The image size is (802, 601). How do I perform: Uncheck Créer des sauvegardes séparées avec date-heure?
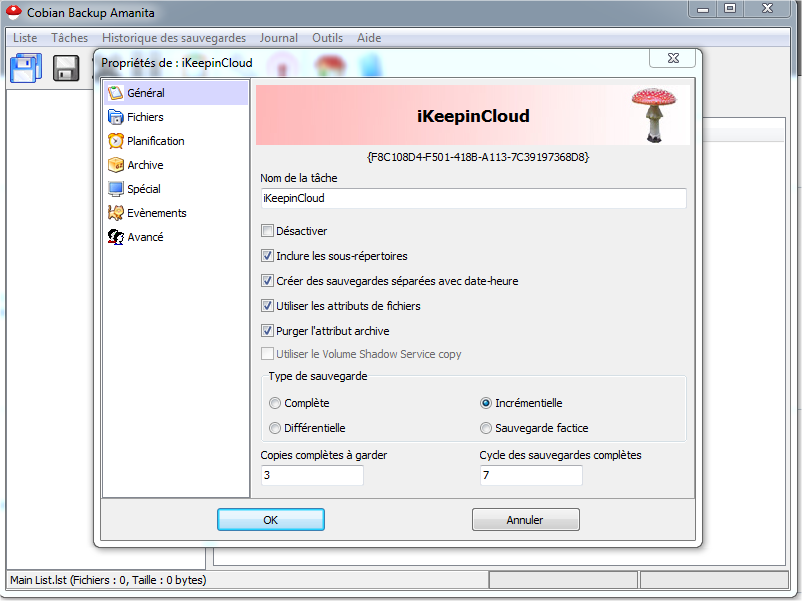pyautogui.click(x=267, y=281)
